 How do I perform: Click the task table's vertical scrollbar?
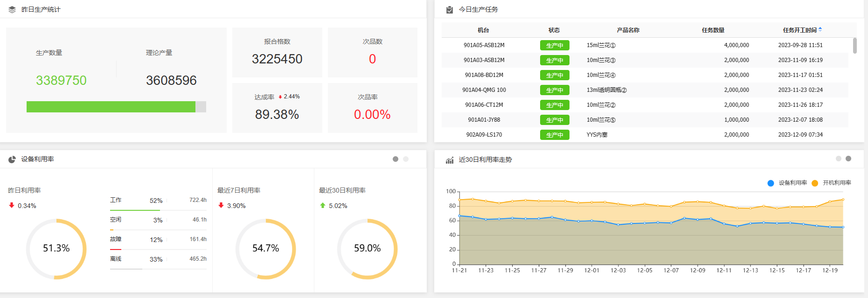pyautogui.click(x=855, y=46)
